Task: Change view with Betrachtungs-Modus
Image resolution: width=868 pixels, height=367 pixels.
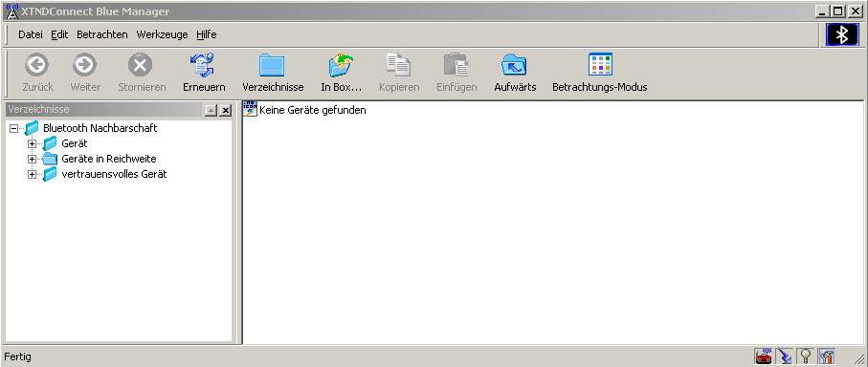Action: (599, 73)
